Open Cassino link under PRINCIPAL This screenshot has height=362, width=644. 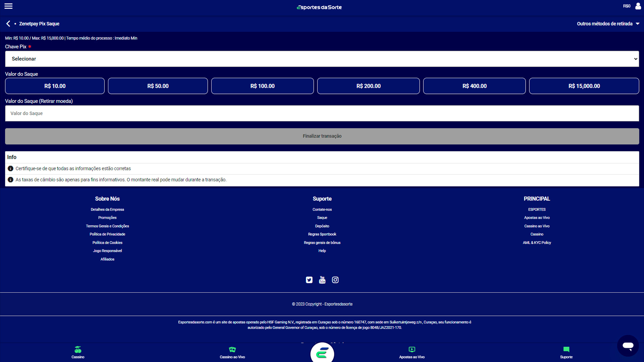click(x=537, y=234)
